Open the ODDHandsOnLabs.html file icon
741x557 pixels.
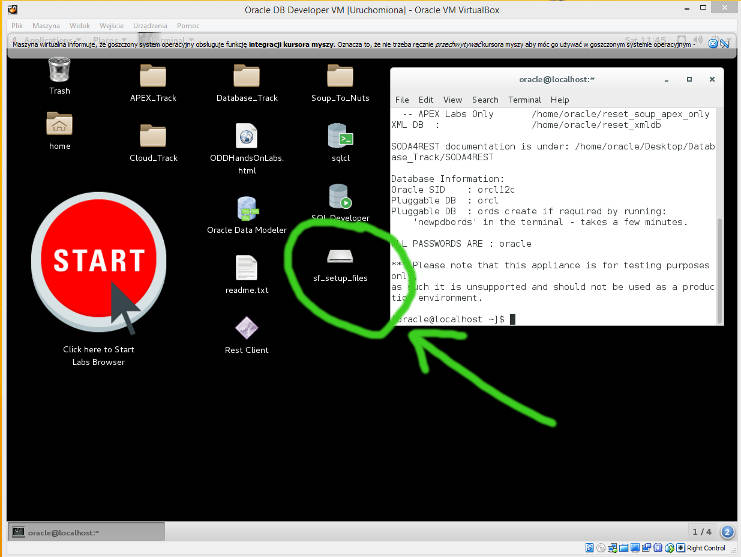247,136
